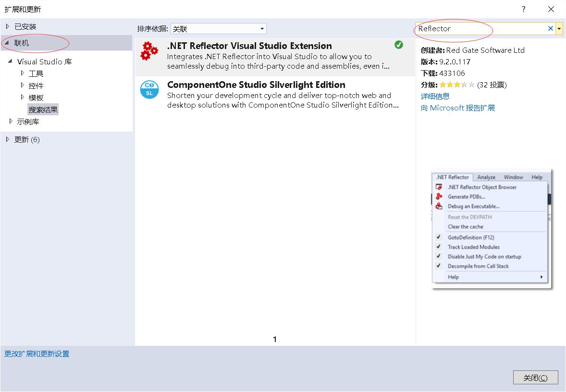Click the ComponentOne Studio Silverlight icon

(x=149, y=89)
